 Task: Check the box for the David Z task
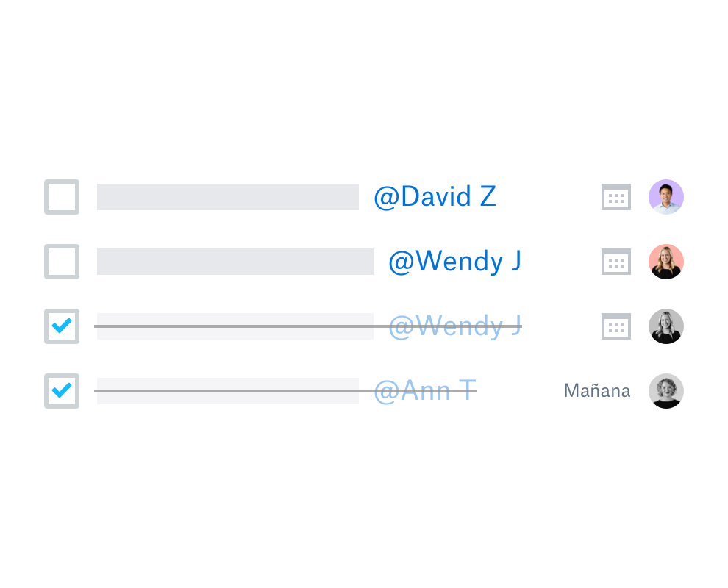coord(62,197)
